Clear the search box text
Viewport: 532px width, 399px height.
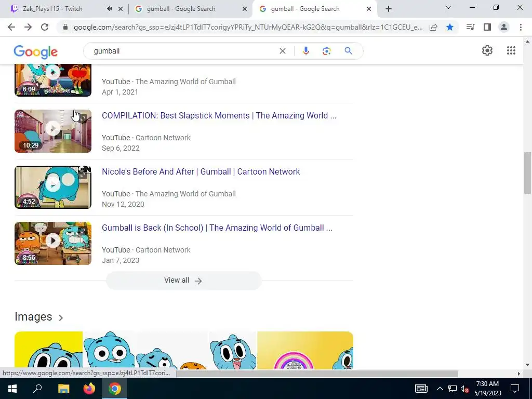282,51
